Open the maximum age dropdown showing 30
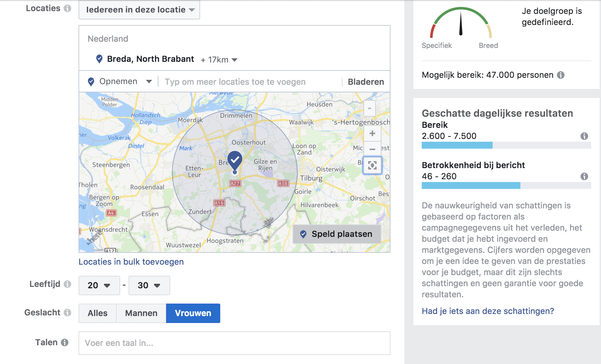The width and height of the screenshot is (601, 364). click(x=149, y=286)
